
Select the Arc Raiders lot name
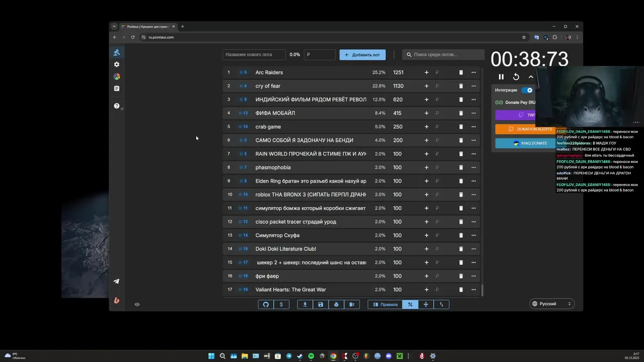coord(269,72)
